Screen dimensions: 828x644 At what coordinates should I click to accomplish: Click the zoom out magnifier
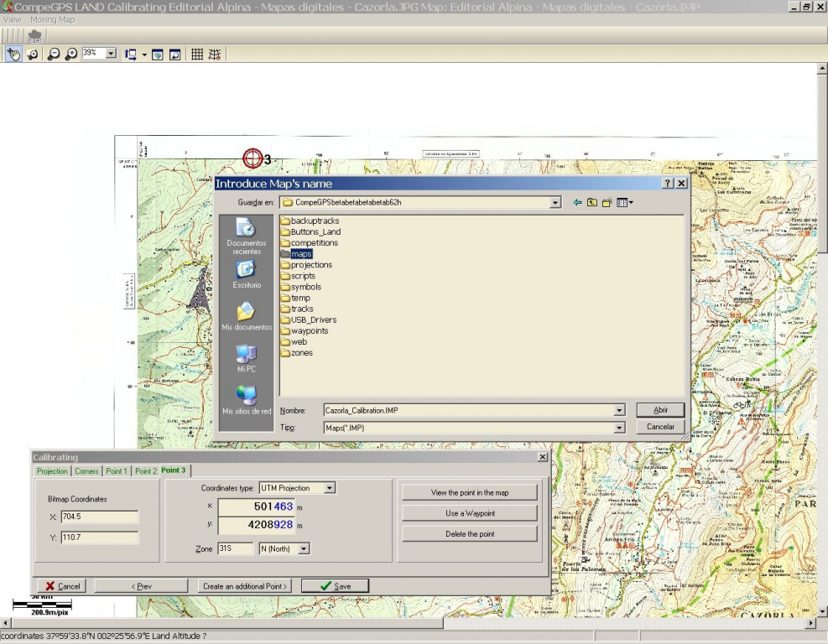(54, 54)
